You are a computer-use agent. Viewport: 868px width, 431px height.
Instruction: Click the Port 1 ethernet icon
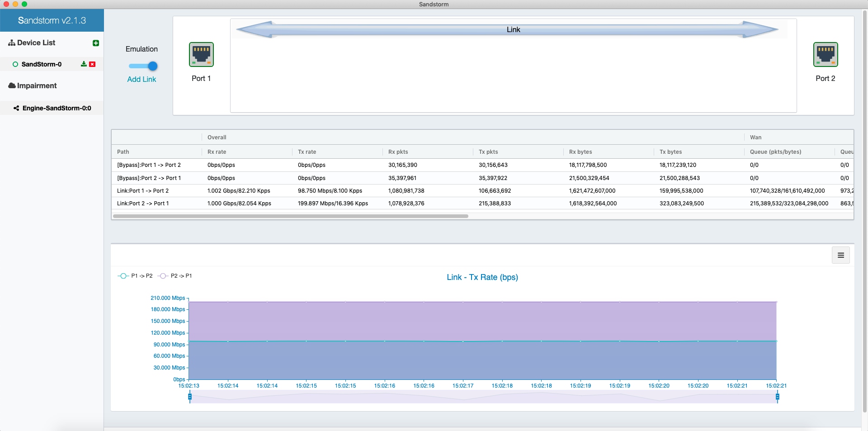tap(201, 54)
